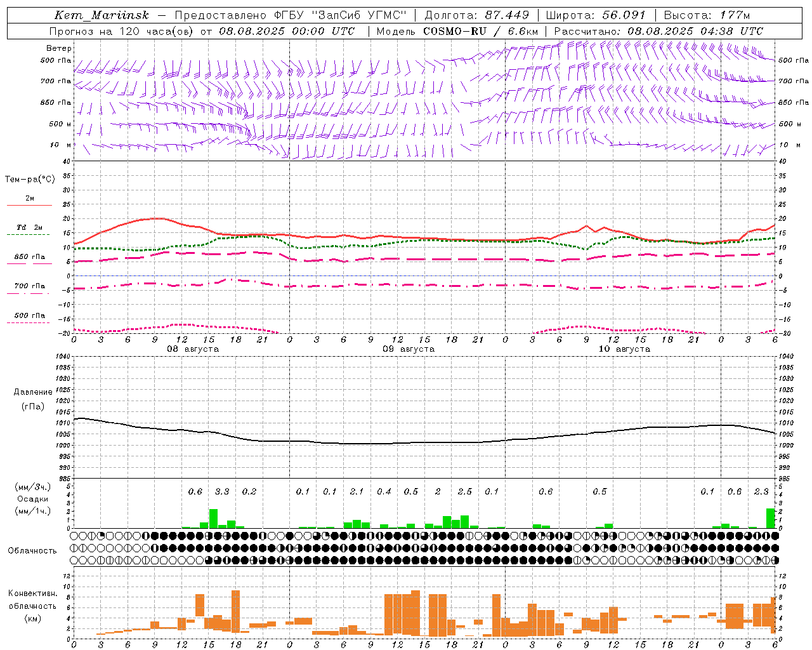Click the 10 августа date label
The image size is (812, 650).
(x=624, y=349)
